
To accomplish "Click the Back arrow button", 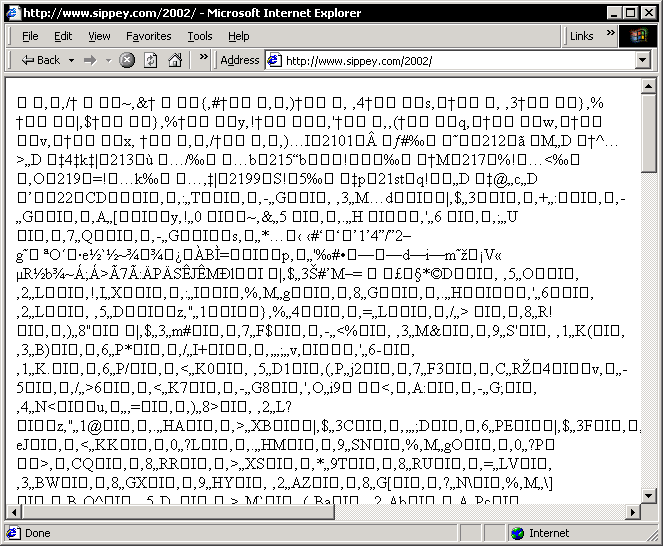I will pyautogui.click(x=40, y=60).
